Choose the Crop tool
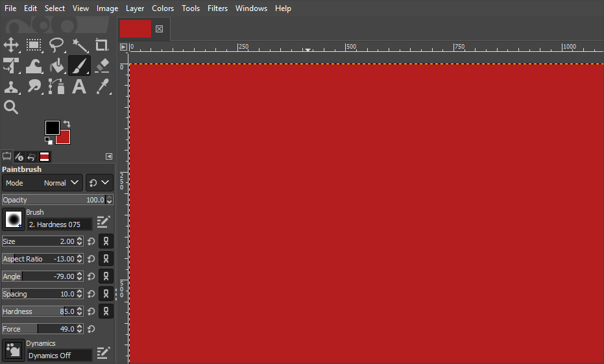Viewport: 604px width, 364px height. 102,45
